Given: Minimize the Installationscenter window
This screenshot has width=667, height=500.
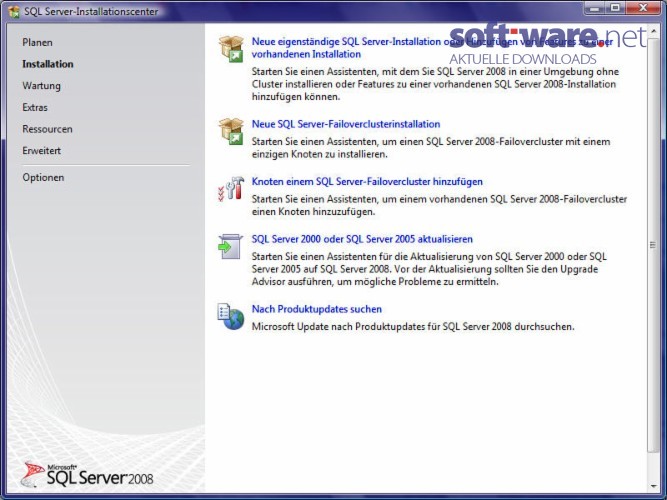Looking at the screenshot, I should (x=595, y=9).
